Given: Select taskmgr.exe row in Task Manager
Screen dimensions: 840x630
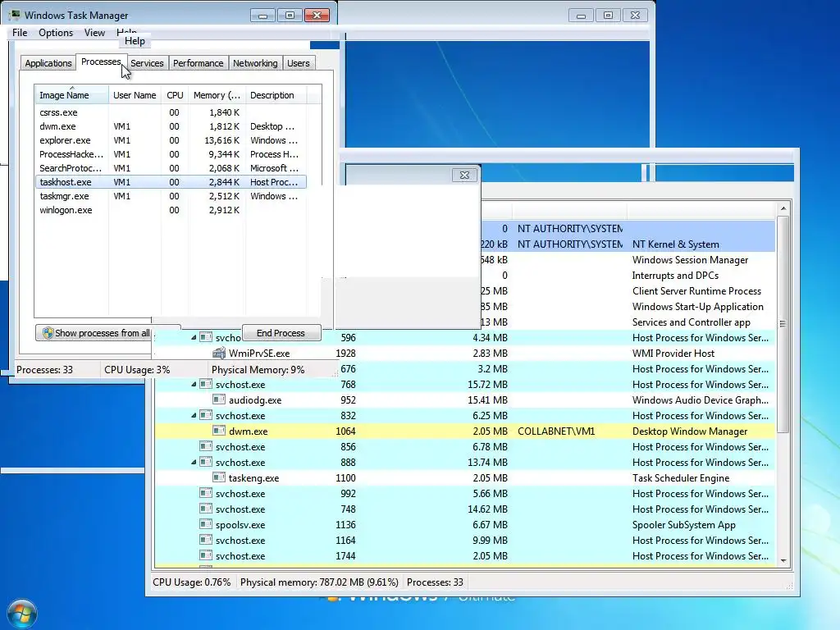Looking at the screenshot, I should pos(171,196).
